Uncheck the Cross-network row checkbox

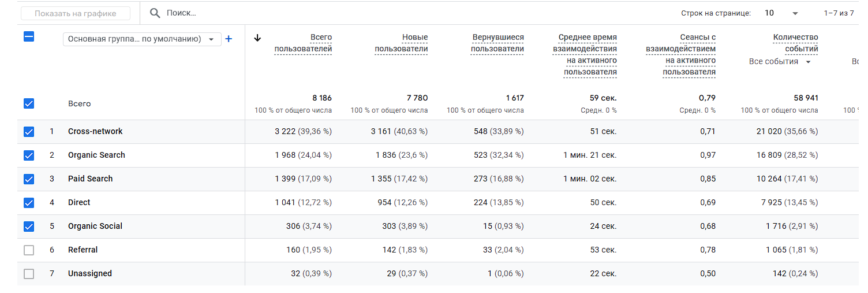[x=29, y=132]
